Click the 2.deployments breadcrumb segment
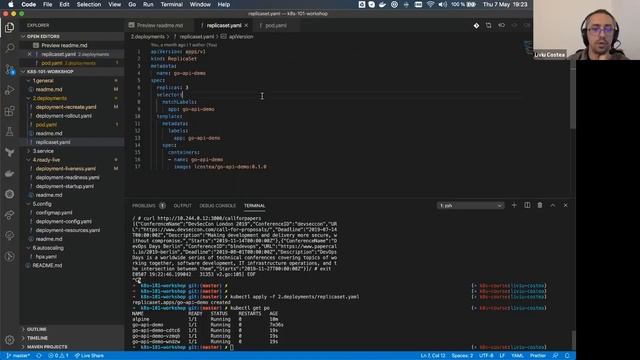Image resolution: width=640 pixels, height=360 pixels. pyautogui.click(x=147, y=36)
